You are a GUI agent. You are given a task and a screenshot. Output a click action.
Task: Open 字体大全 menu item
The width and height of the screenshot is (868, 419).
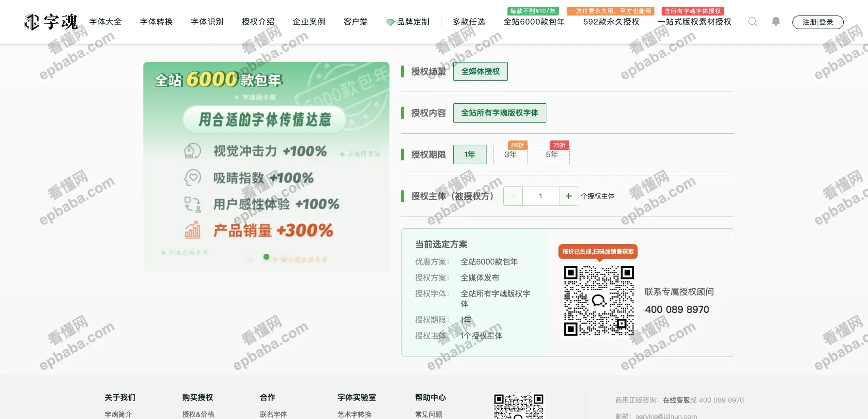point(106,22)
